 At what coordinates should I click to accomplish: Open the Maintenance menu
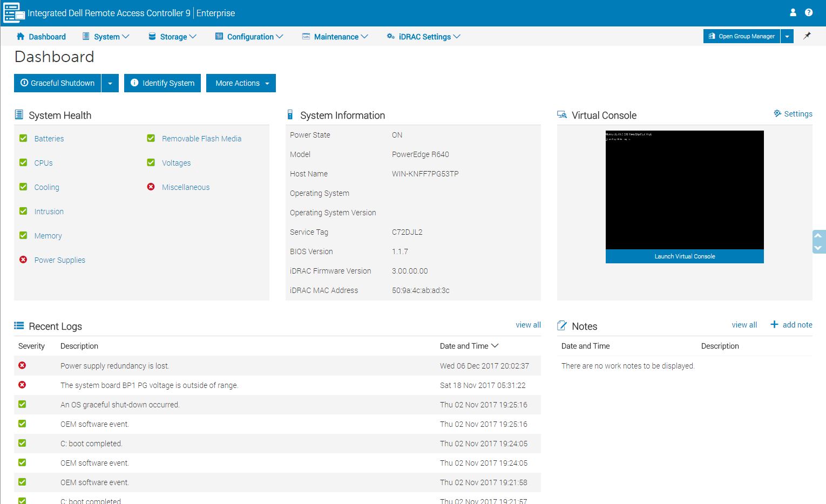(x=335, y=37)
